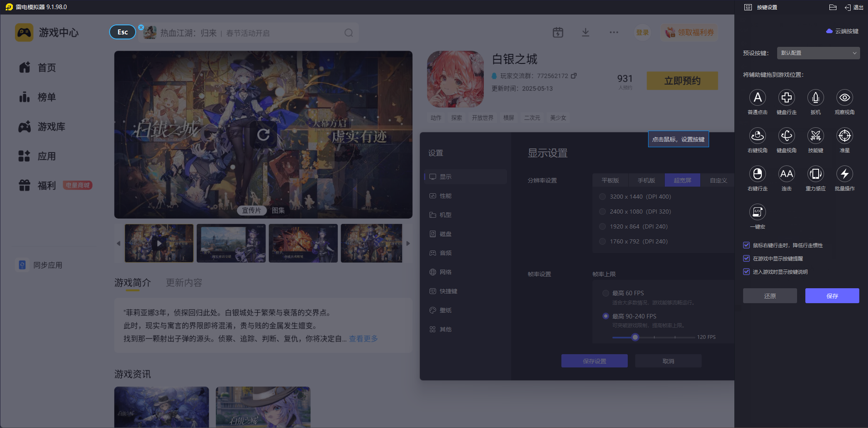Image resolution: width=868 pixels, height=428 pixels.
Task: Select the 观察视角 eye view icon
Action: pyautogui.click(x=844, y=97)
